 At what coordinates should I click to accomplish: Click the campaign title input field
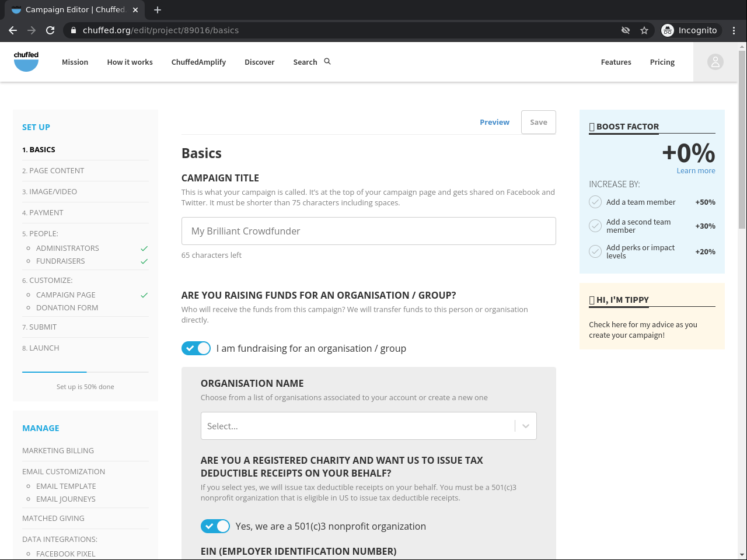(x=368, y=231)
